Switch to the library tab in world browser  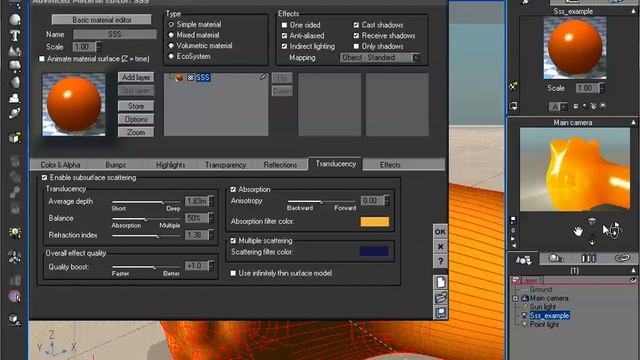tap(588, 258)
